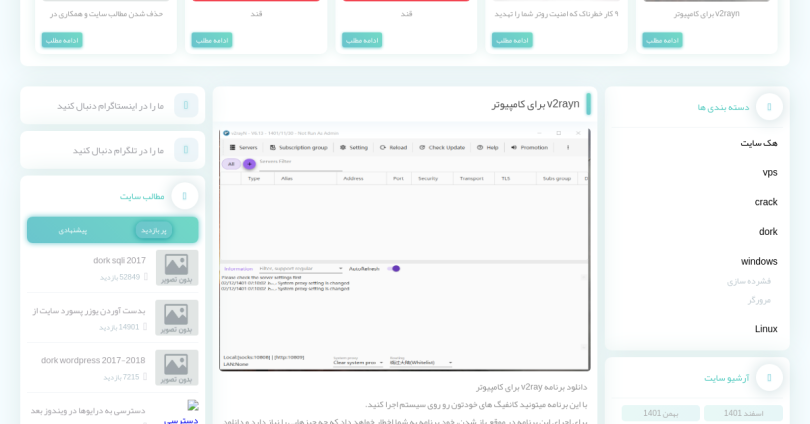Click the All filter chip in v2rayN screenshot
The width and height of the screenshot is (810, 424).
tap(231, 164)
